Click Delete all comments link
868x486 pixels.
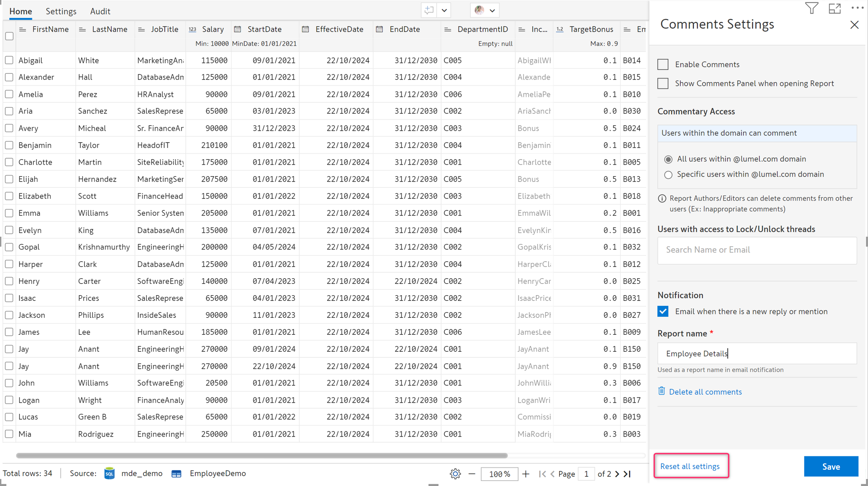click(705, 392)
